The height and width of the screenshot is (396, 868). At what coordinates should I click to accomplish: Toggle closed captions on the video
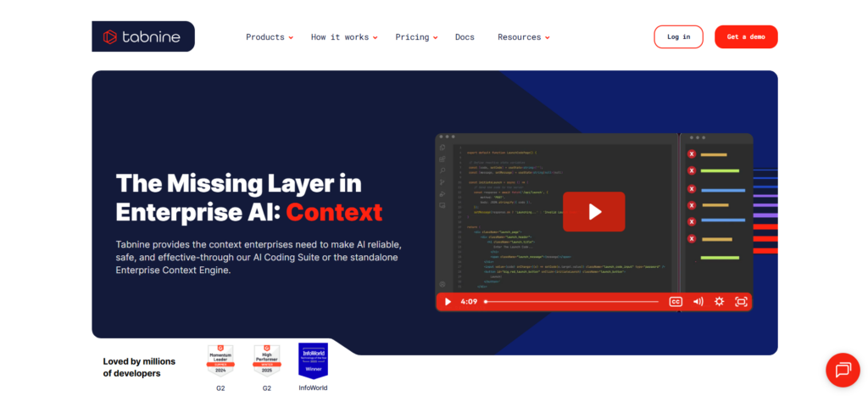pos(676,302)
